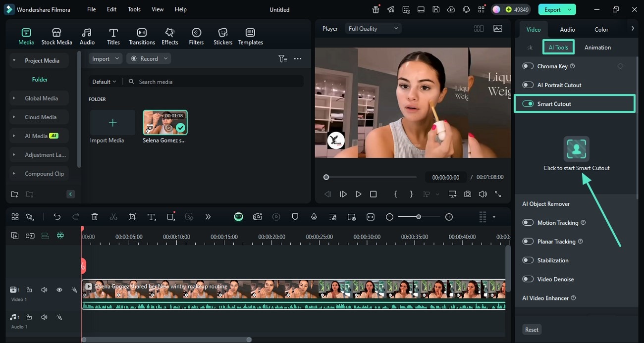Viewport: 644px width, 343px height.
Task: Toggle the Chroma Key switch
Action: coord(528,66)
